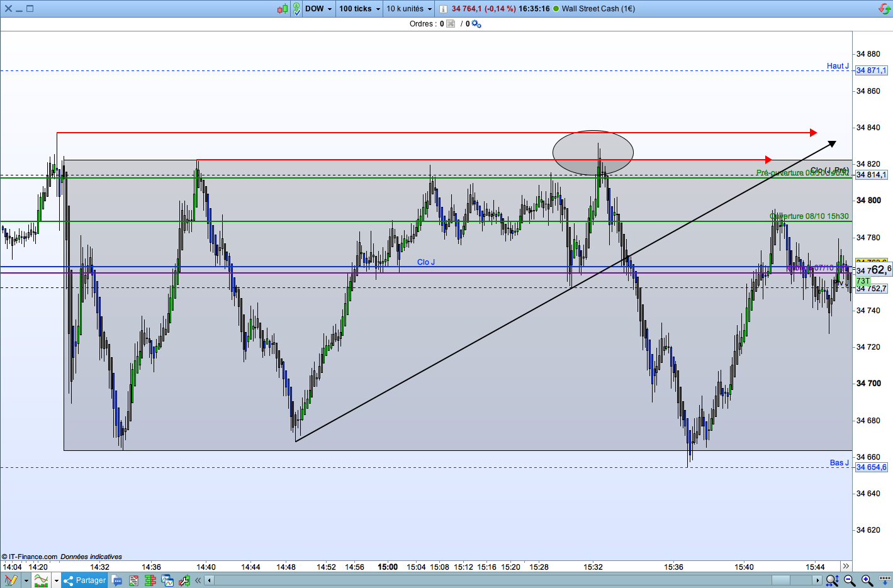Click the horizontal scrollbar thumb

pos(780,580)
